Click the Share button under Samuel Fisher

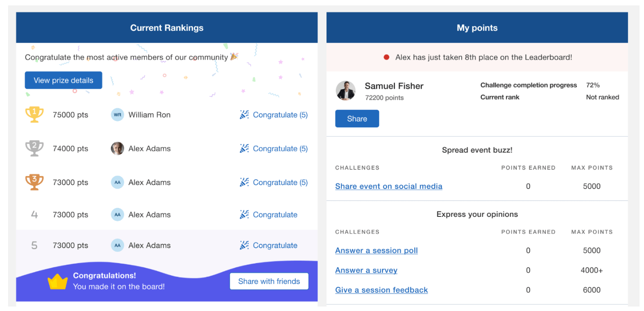pos(357,118)
